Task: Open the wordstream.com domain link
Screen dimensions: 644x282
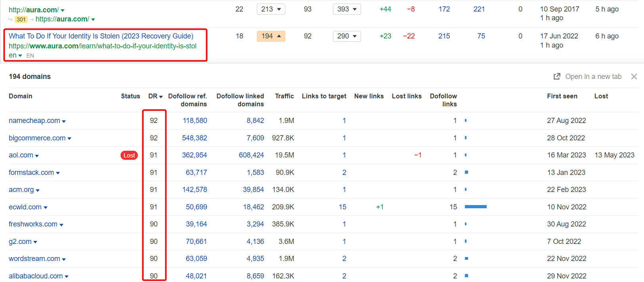Action: point(34,259)
